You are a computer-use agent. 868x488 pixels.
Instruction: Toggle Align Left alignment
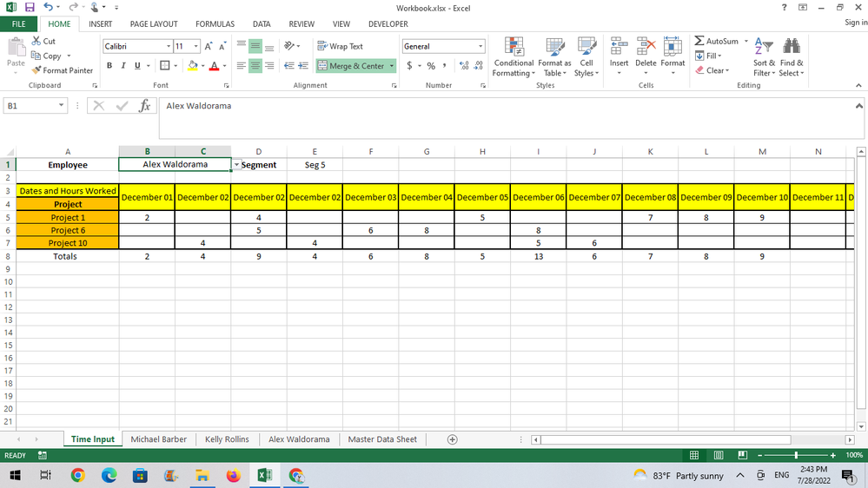242,65
